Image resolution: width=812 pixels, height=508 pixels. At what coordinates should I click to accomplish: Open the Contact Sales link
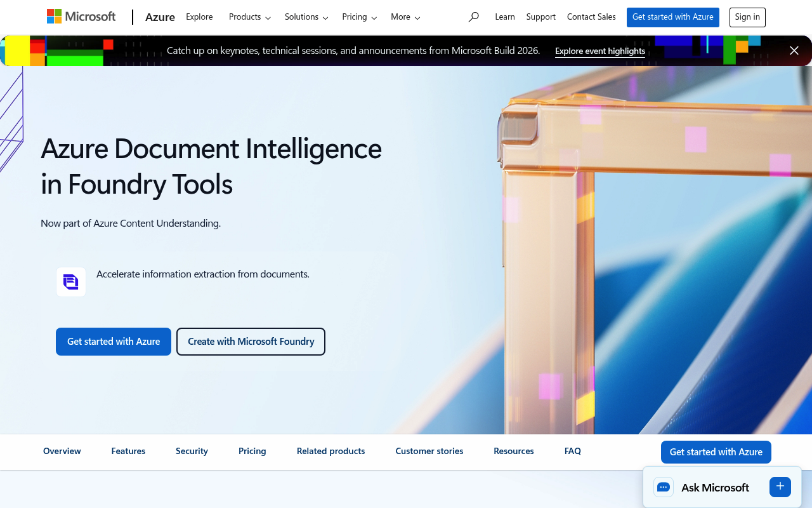pyautogui.click(x=591, y=17)
